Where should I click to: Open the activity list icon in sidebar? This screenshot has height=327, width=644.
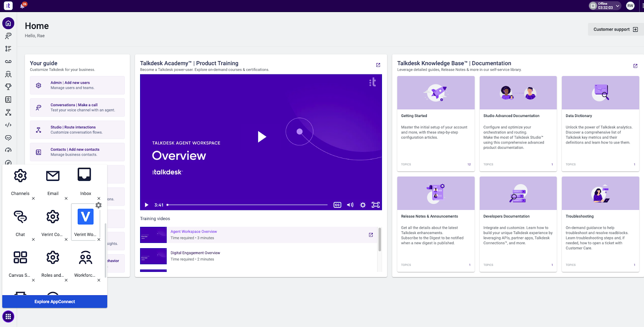click(8, 49)
